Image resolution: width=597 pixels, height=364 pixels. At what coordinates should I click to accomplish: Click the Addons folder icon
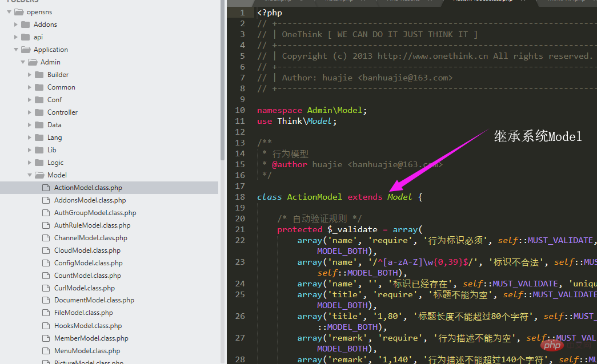25,25
